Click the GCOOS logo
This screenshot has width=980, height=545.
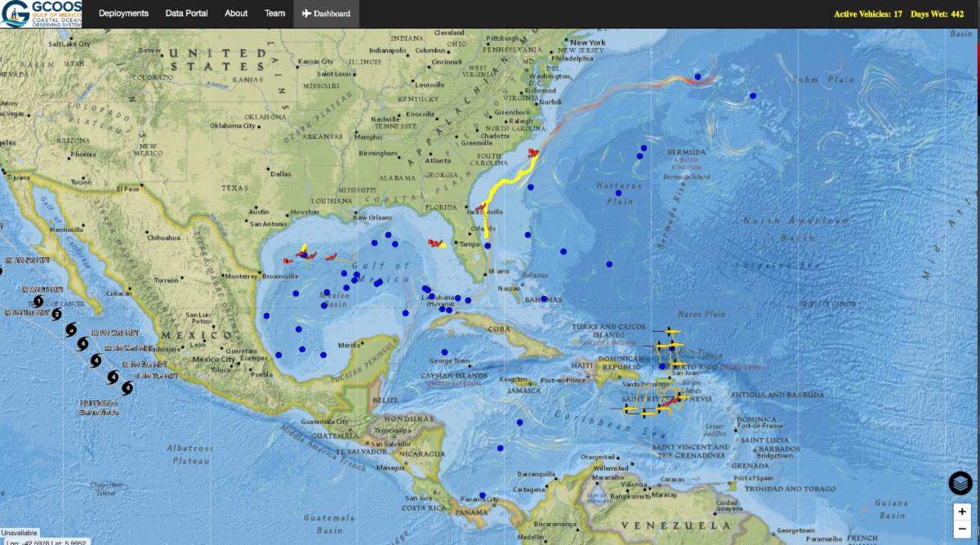(x=41, y=14)
